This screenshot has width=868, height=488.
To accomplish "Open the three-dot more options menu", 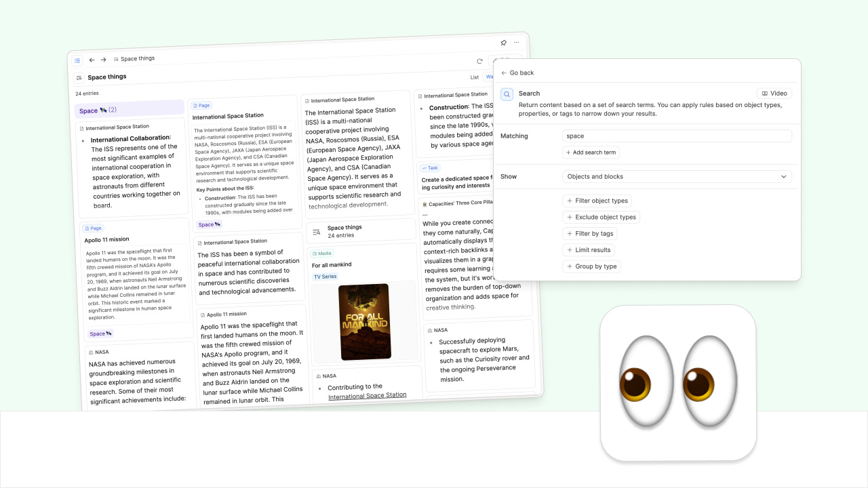I will (517, 42).
